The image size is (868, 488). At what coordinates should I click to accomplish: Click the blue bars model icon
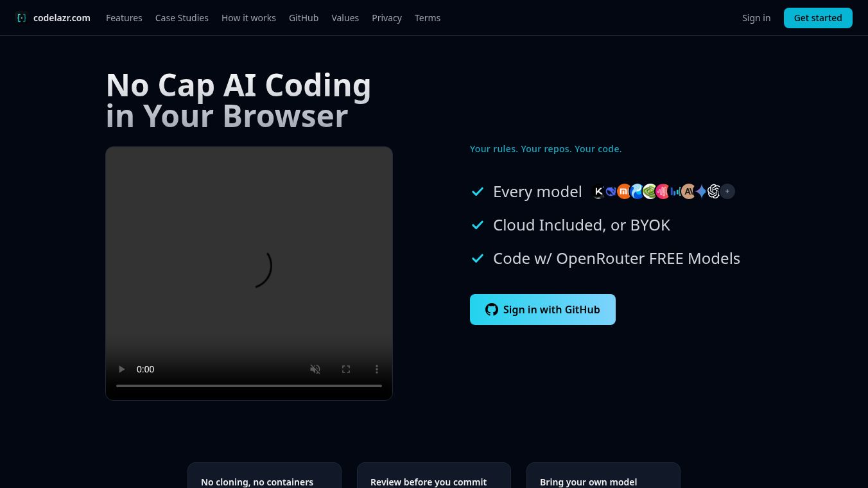click(675, 191)
